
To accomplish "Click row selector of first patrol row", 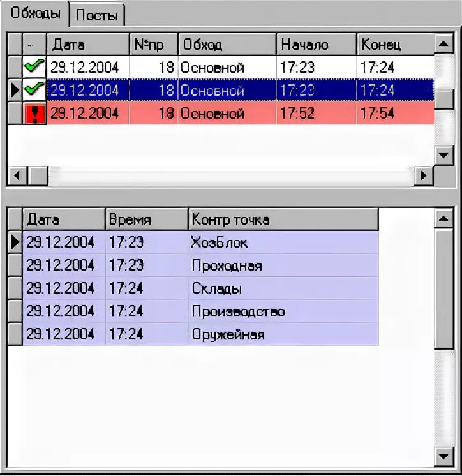I will pyautogui.click(x=15, y=67).
